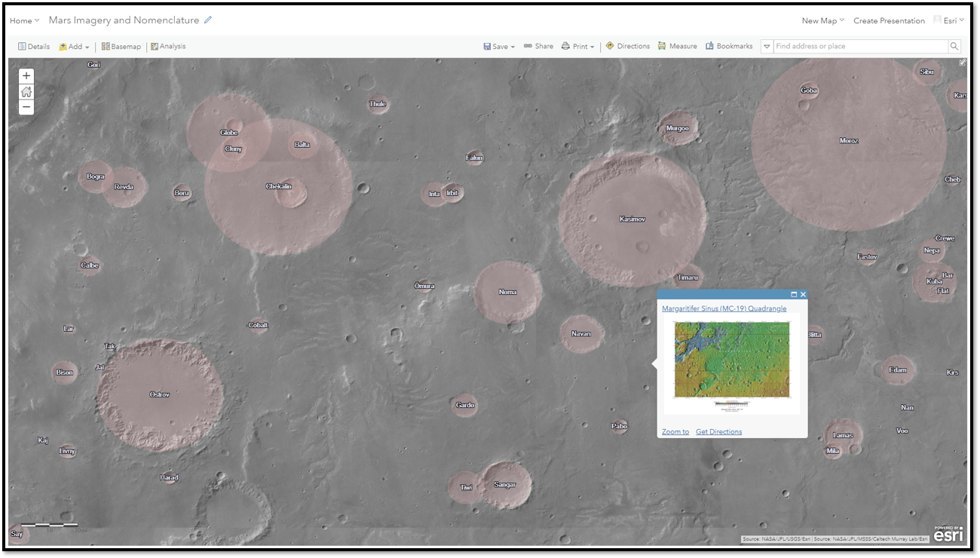Screen dimensions: 980x558
Task: Open the Measure tool
Action: [x=677, y=46]
